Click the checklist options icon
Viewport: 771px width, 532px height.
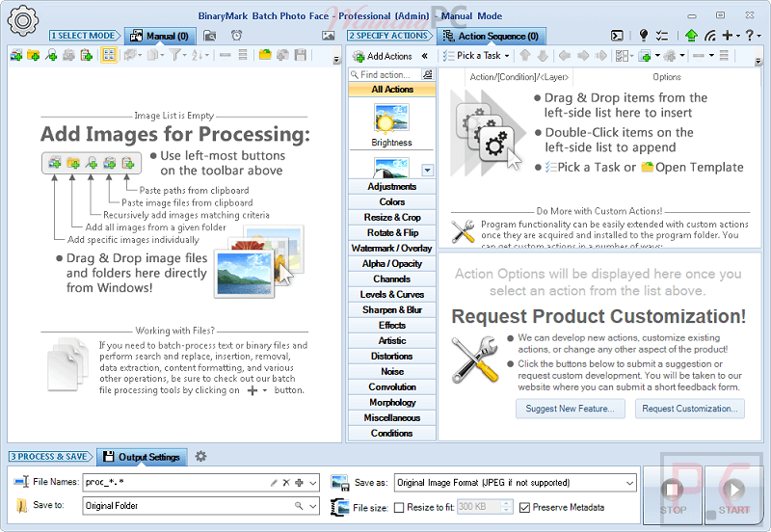(662, 36)
